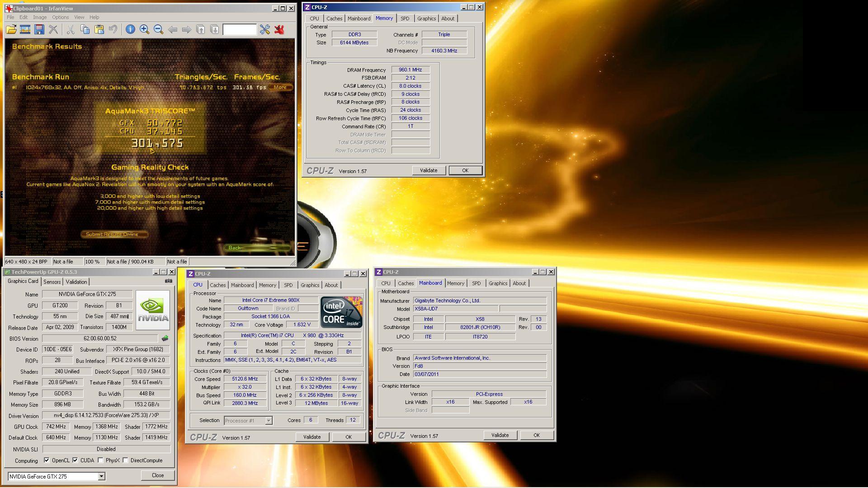Toggle the OpenCL checkbox
This screenshot has width=868, height=488.
click(47, 460)
